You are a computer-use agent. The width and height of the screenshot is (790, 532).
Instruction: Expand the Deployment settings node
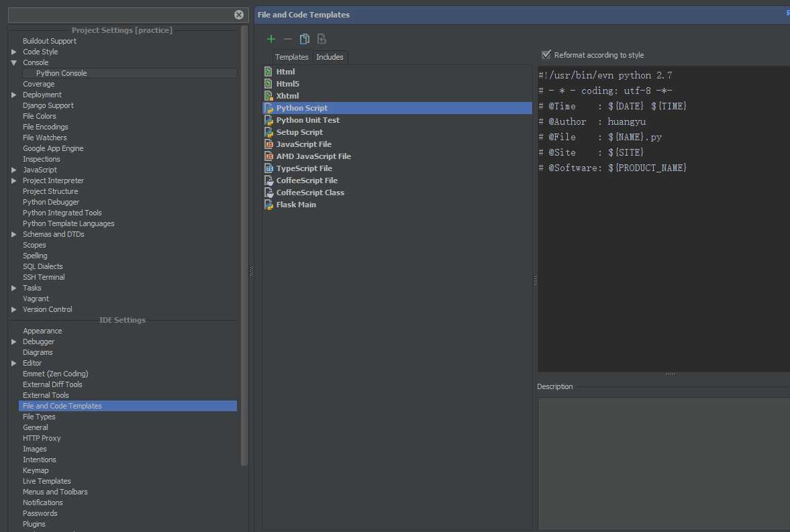point(13,95)
